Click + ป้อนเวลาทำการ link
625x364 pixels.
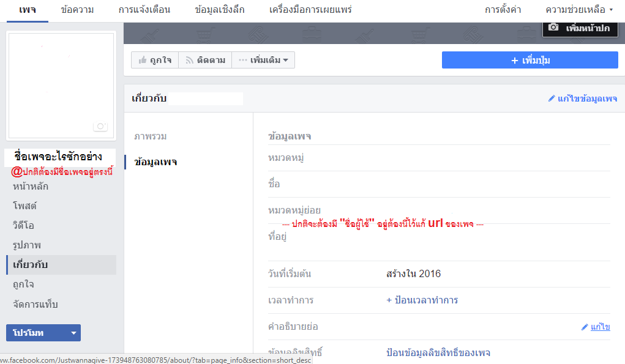pyautogui.click(x=422, y=300)
